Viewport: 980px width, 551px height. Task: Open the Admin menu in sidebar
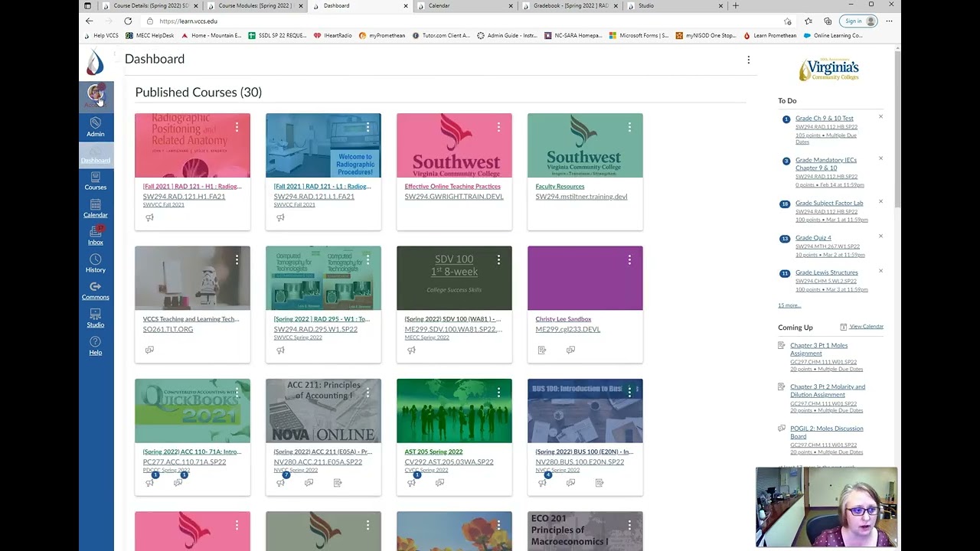96,127
